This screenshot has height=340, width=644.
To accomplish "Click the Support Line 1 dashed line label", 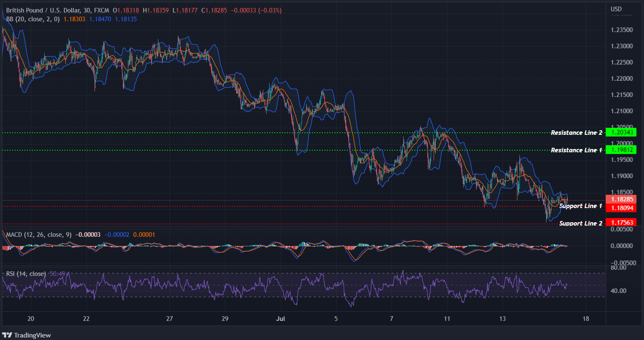I will pyautogui.click(x=580, y=206).
